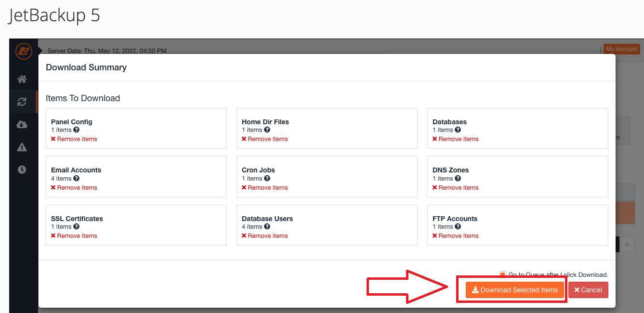The height and width of the screenshot is (313, 644).
Task: Toggle Go to Queue after download checkbox
Action: [x=503, y=274]
